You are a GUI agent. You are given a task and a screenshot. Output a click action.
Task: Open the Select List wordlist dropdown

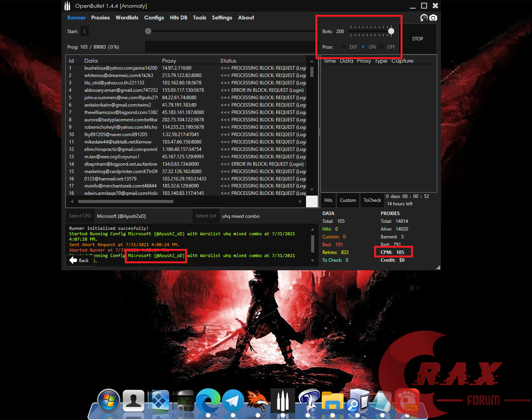(206, 216)
